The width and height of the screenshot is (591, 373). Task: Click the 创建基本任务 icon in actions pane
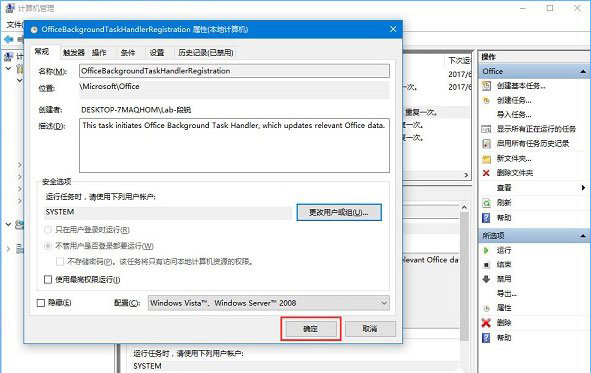click(487, 86)
